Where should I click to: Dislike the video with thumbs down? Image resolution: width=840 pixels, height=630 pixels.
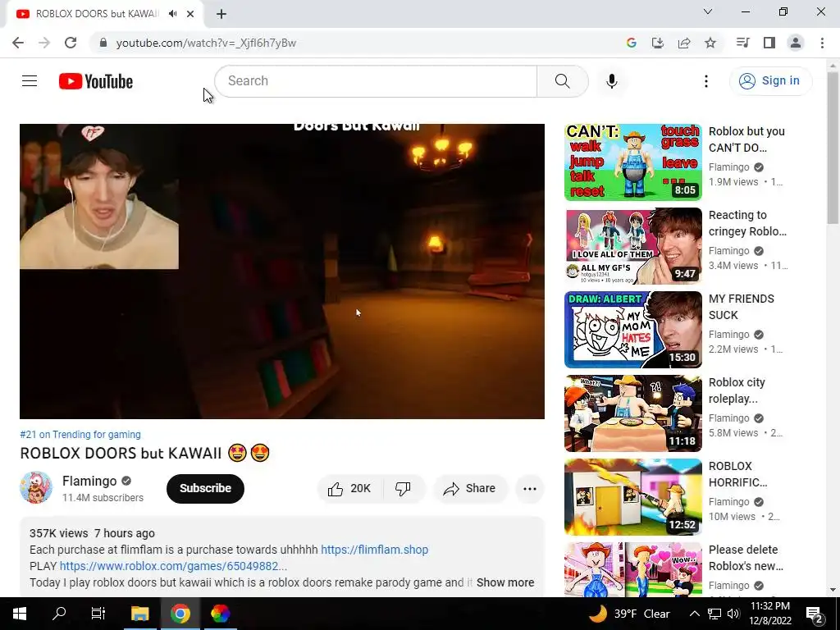pos(404,489)
